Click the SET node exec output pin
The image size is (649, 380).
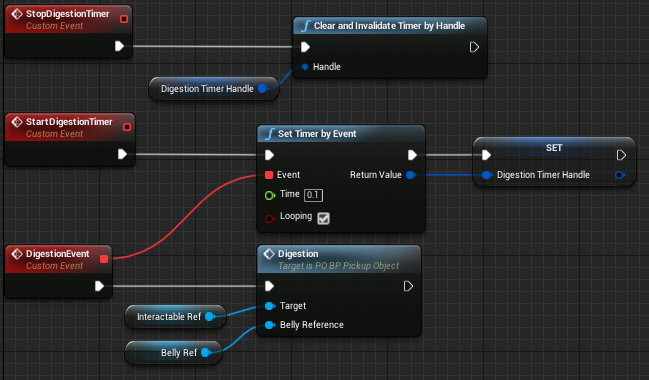point(621,155)
